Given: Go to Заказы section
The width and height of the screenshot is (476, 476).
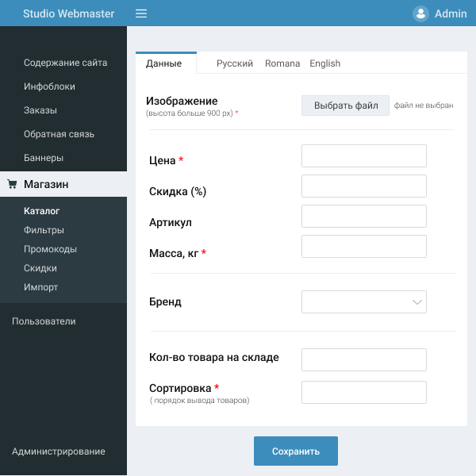Looking at the screenshot, I should (40, 110).
